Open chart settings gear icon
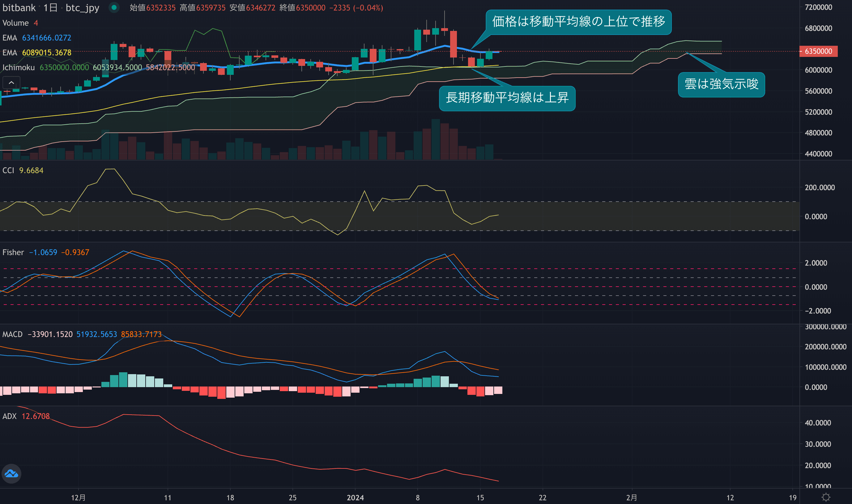Viewport: 852px width, 504px height. tap(826, 497)
